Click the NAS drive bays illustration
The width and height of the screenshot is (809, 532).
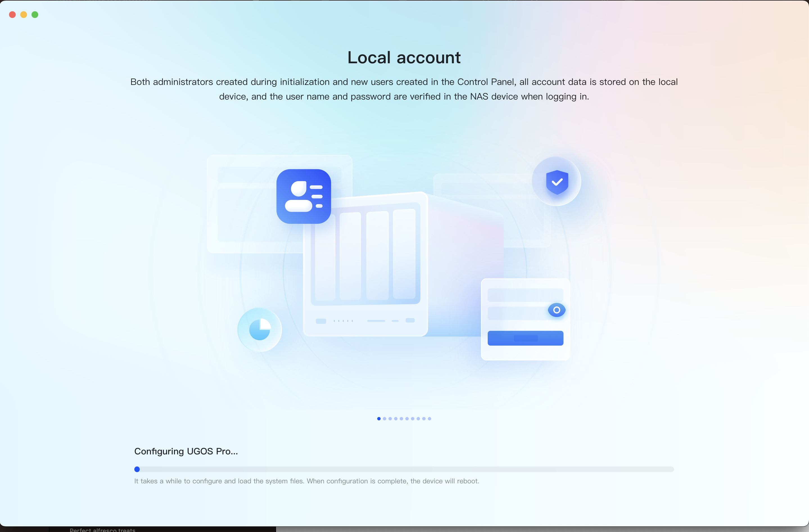point(365,264)
